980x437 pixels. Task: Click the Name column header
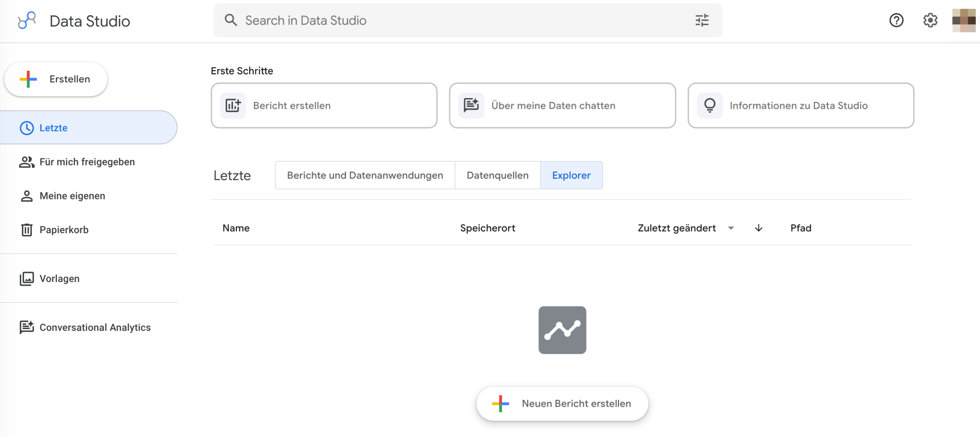pyautogui.click(x=236, y=228)
